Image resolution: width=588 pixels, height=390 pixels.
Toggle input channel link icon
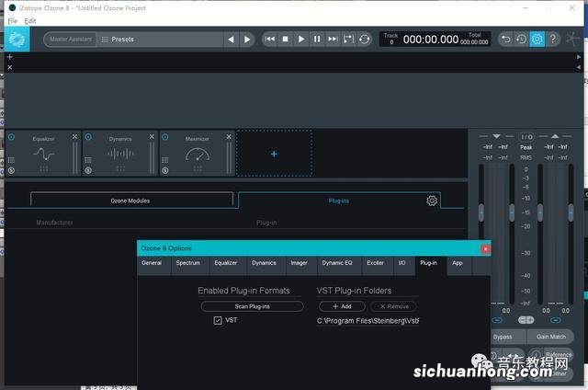[x=497, y=320]
